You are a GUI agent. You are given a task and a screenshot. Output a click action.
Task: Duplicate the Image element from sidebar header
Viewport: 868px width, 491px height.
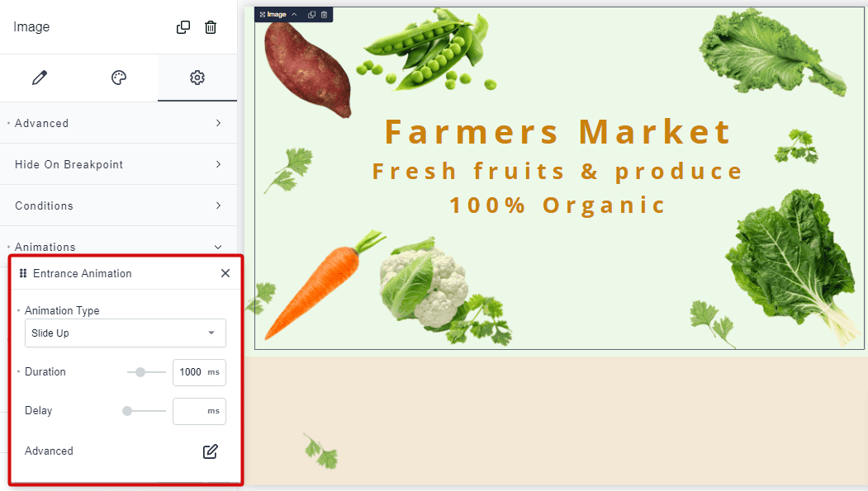pyautogui.click(x=183, y=27)
